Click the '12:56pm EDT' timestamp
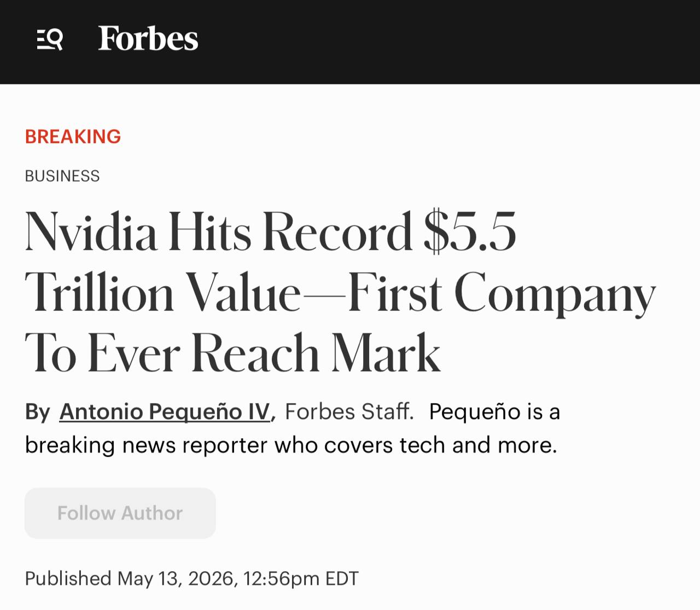Image resolution: width=700 pixels, height=610 pixels. click(x=301, y=578)
